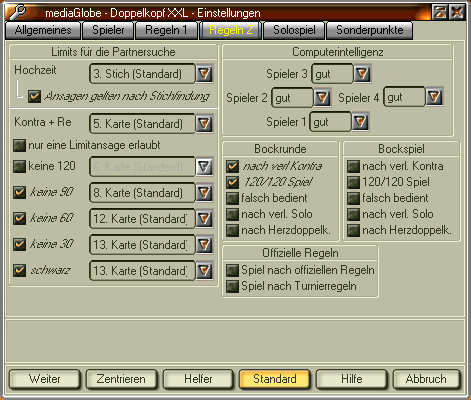
Task: Cancel with the Abbruch button
Action: tap(426, 379)
